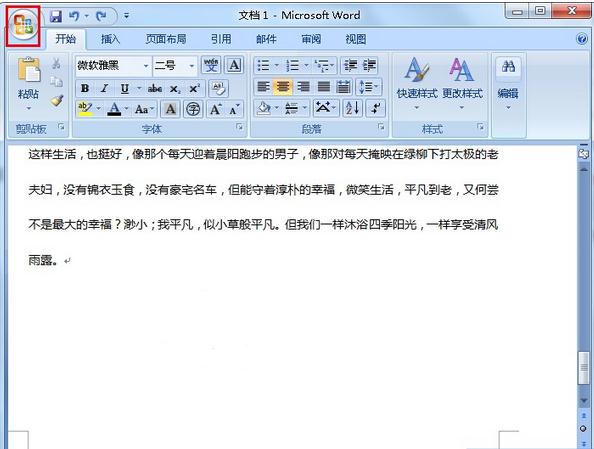Click the vertical scrollbar thumb

coord(584,368)
